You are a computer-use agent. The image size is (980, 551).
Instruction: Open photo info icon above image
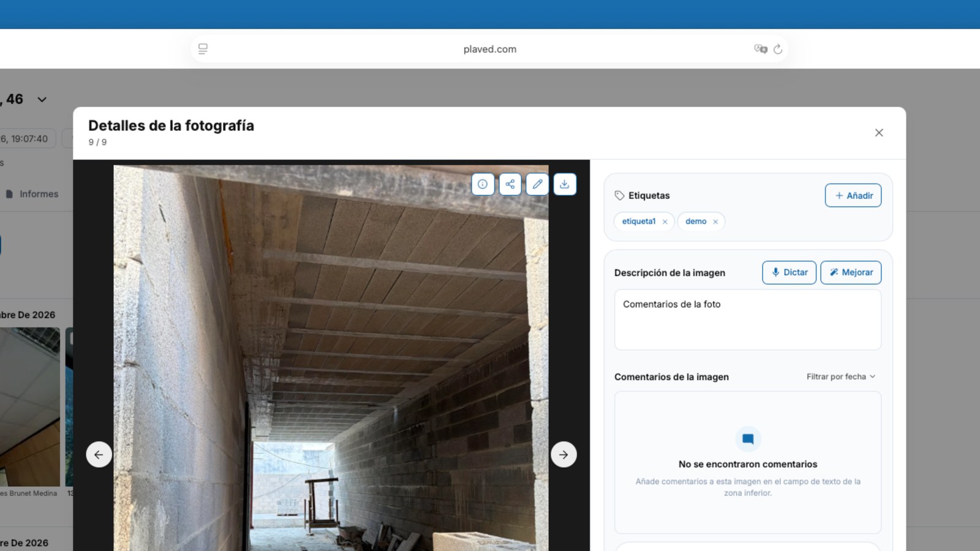coord(483,184)
